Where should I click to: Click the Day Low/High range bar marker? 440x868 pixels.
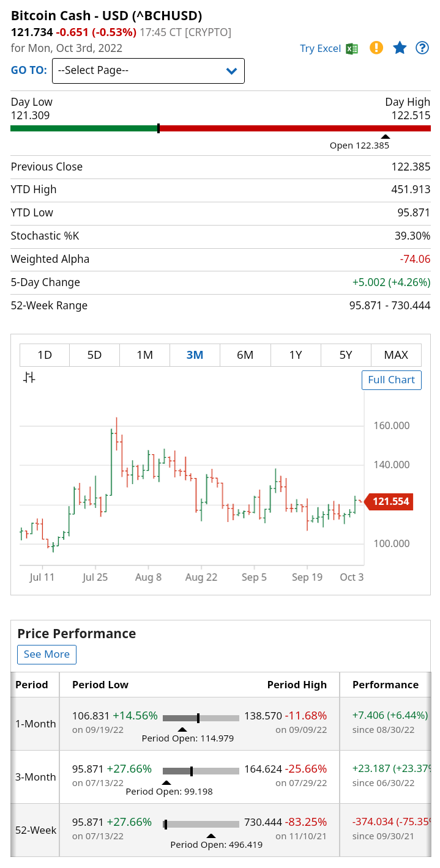(158, 128)
